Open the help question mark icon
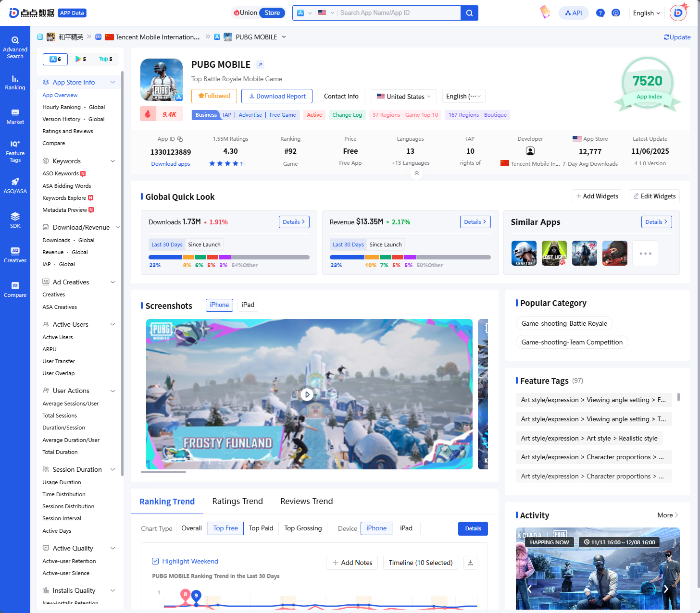The image size is (700, 613). click(600, 13)
